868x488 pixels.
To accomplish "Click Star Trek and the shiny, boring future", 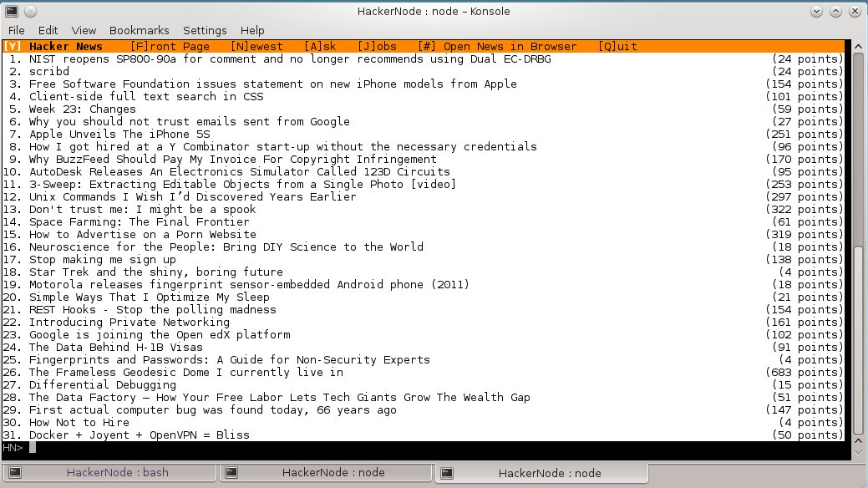I will pos(156,272).
